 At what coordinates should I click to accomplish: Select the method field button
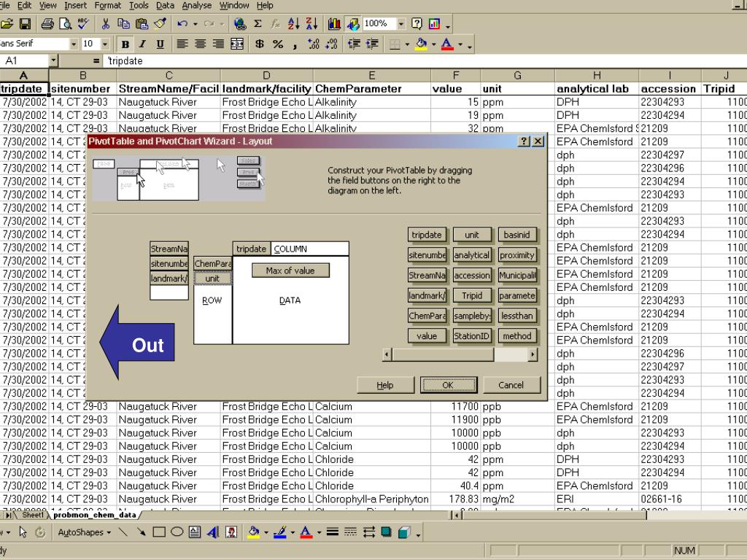[x=517, y=336]
